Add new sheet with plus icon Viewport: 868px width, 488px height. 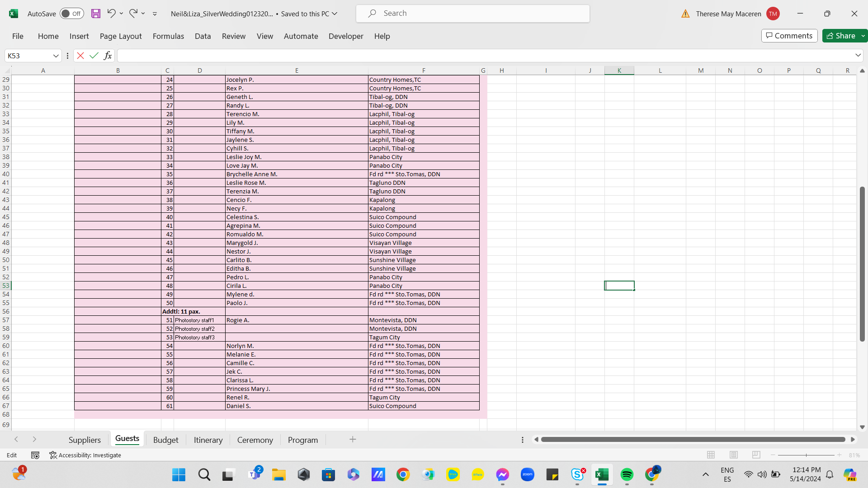click(353, 440)
